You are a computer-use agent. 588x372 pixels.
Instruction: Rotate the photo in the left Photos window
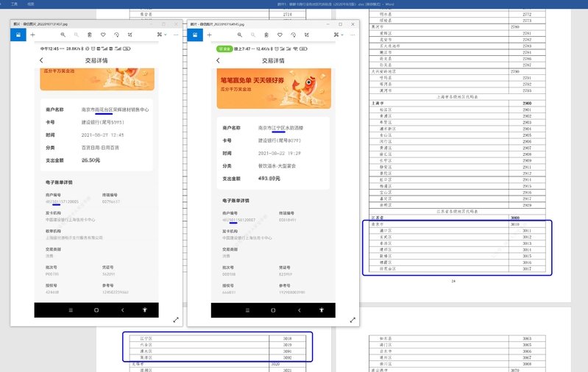(116, 35)
